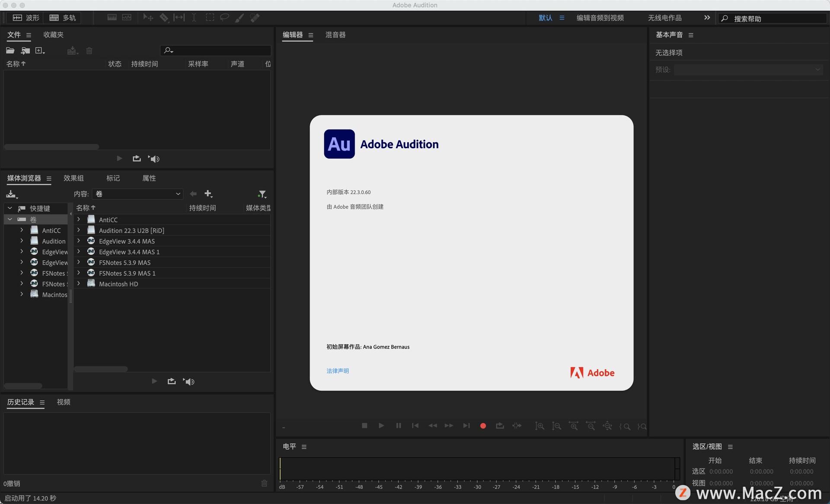Viewport: 830px width, 504px height.
Task: Select the Spot Healing Brush tool
Action: [255, 18]
